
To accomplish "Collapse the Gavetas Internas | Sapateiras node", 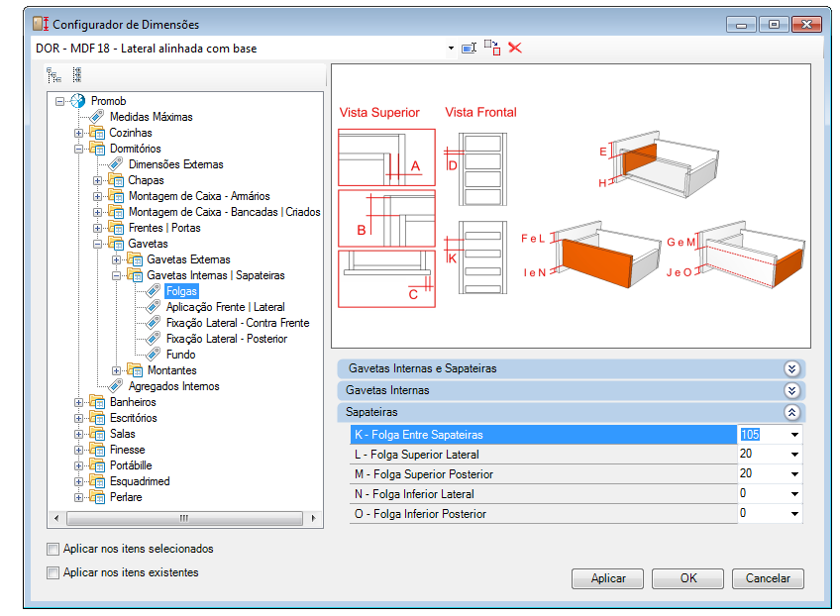I will coord(116,276).
